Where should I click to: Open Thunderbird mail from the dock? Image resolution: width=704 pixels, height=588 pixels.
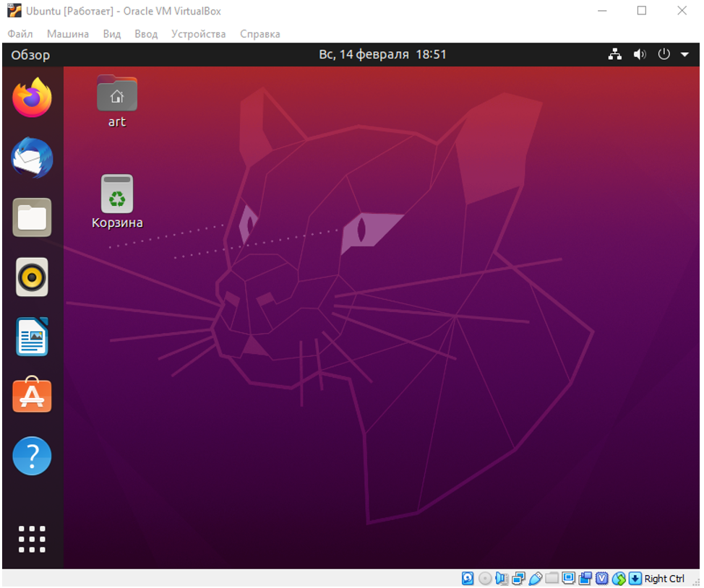pos(32,157)
